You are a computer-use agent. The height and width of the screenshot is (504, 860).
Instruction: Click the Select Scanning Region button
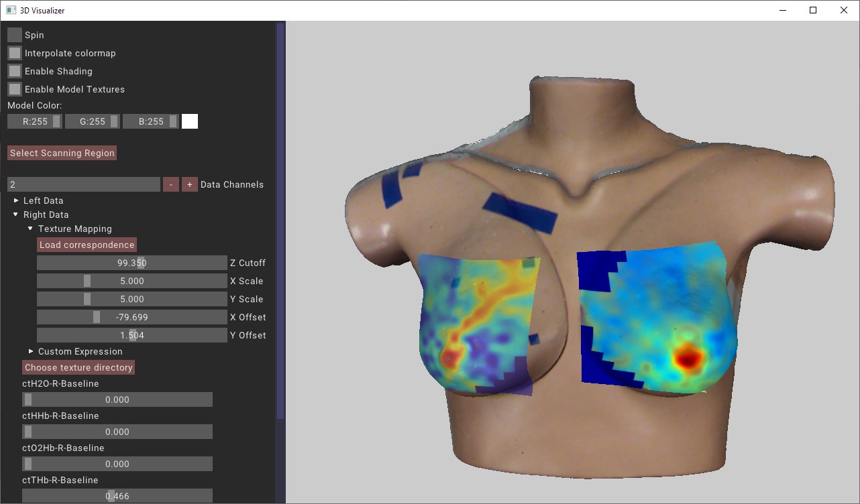pos(62,153)
